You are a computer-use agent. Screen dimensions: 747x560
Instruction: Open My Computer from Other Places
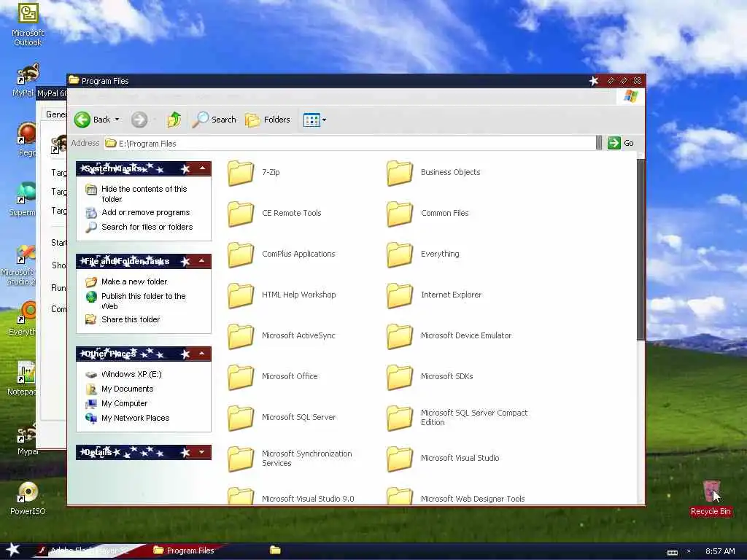pos(124,403)
